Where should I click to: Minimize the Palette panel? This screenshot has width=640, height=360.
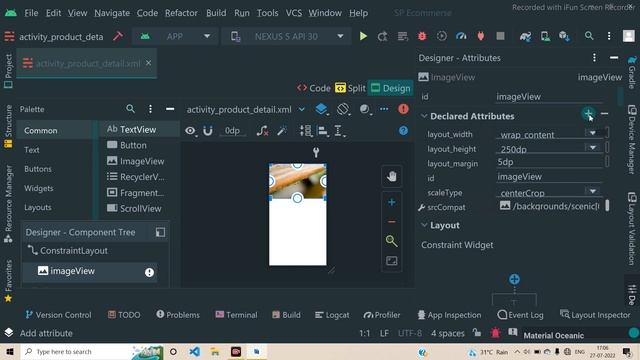[170, 109]
